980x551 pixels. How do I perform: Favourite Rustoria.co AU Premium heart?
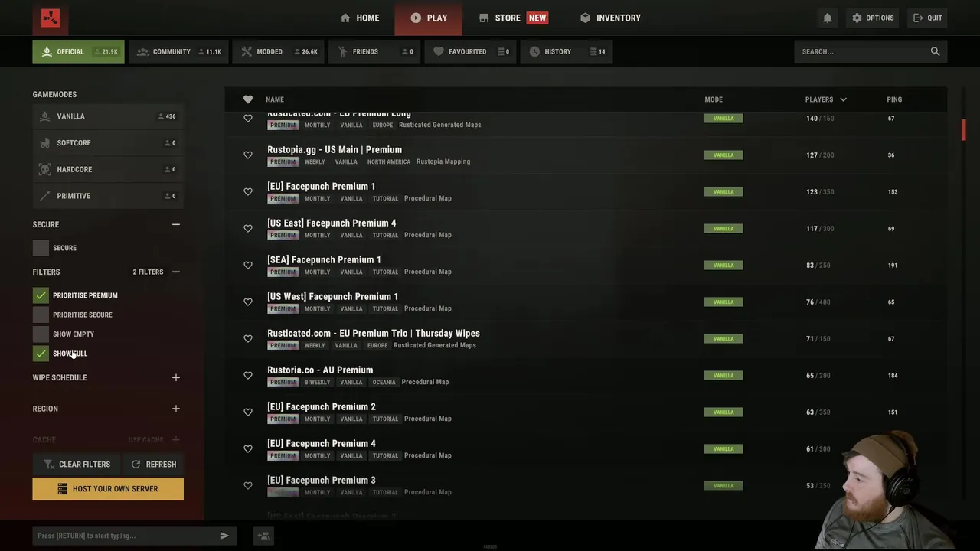248,375
